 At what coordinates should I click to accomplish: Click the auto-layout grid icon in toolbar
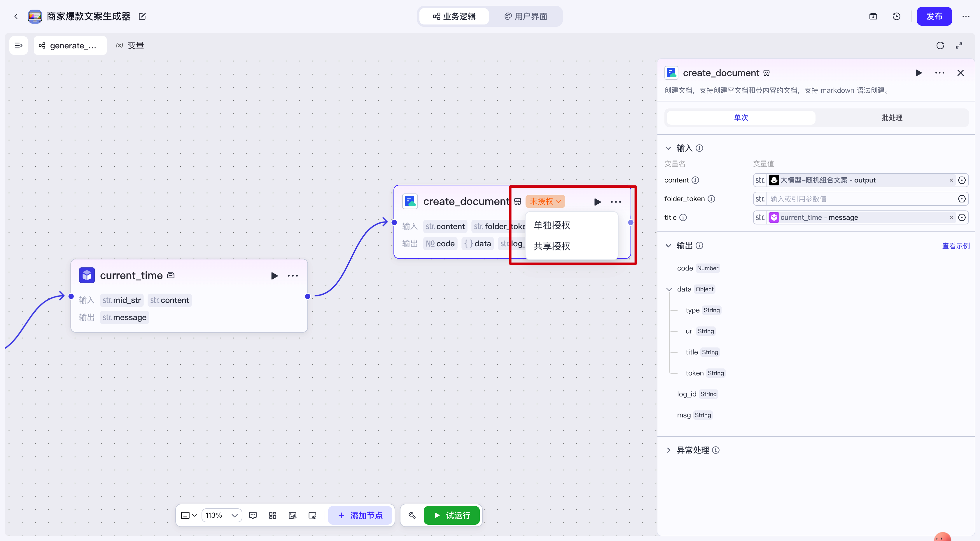tap(272, 515)
